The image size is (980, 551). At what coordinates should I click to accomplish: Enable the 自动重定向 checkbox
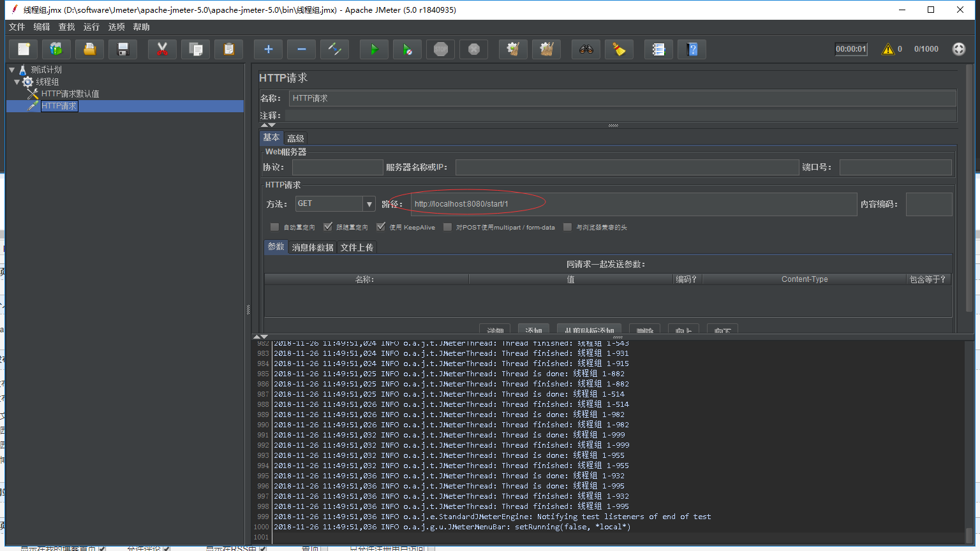274,227
